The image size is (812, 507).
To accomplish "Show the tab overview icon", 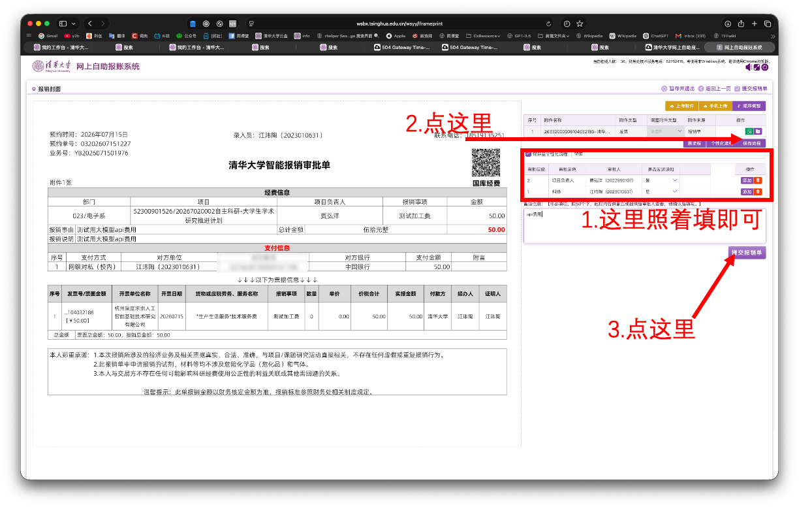I will pos(768,24).
